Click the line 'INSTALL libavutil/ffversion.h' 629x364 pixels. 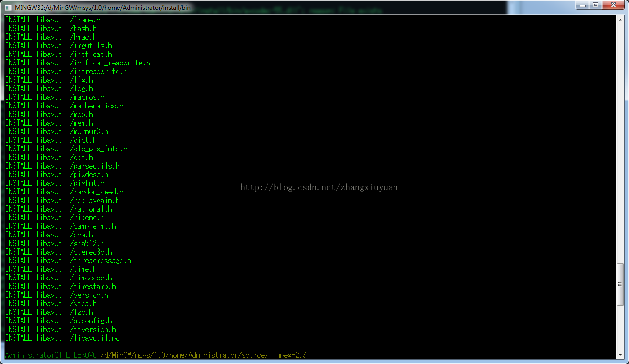(x=61, y=330)
